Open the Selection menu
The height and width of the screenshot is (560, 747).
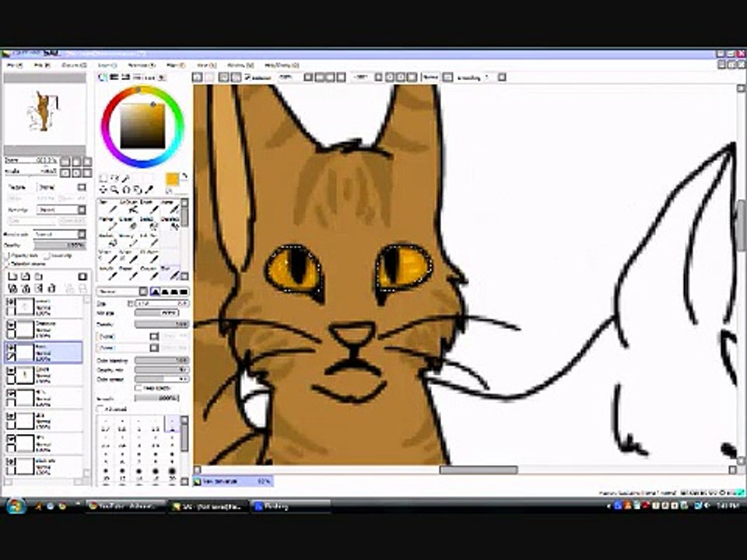[142, 65]
